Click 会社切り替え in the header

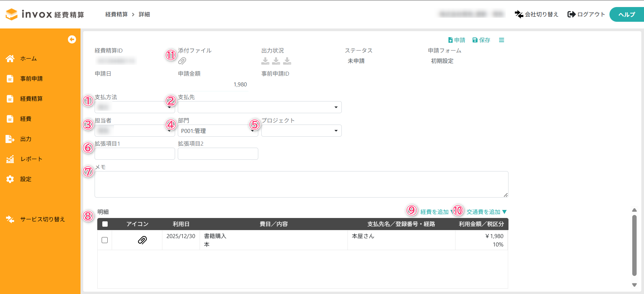click(536, 14)
